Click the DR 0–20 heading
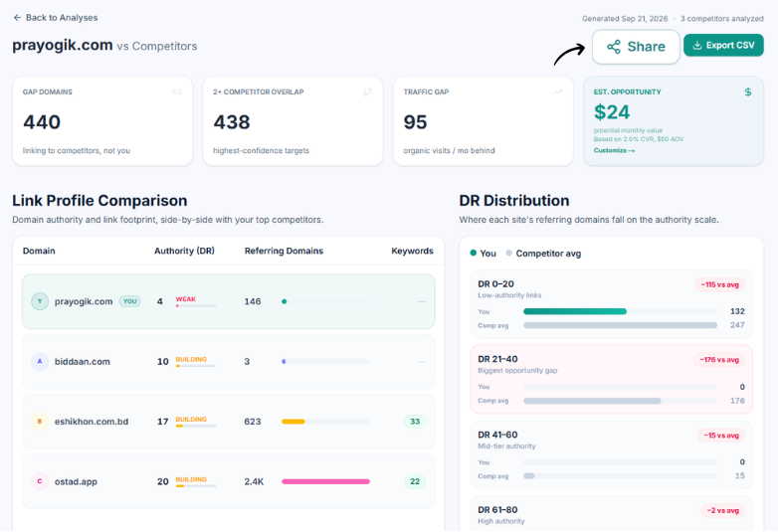 495,284
